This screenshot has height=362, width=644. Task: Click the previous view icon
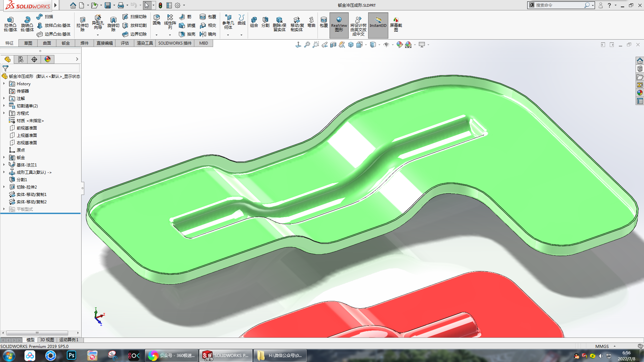pyautogui.click(x=325, y=45)
